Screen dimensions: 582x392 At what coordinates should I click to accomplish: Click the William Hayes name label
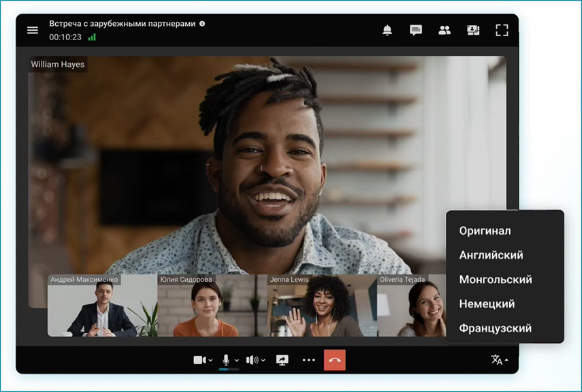click(x=58, y=64)
